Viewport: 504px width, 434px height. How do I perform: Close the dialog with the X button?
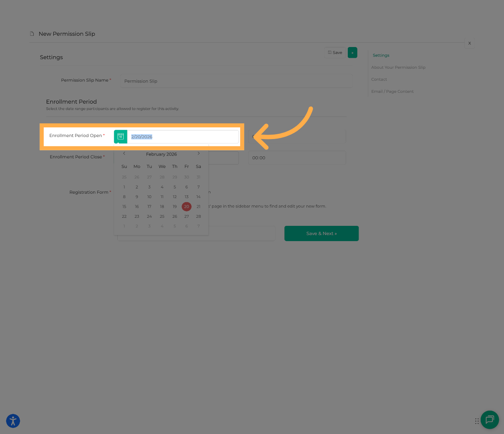pos(469,43)
